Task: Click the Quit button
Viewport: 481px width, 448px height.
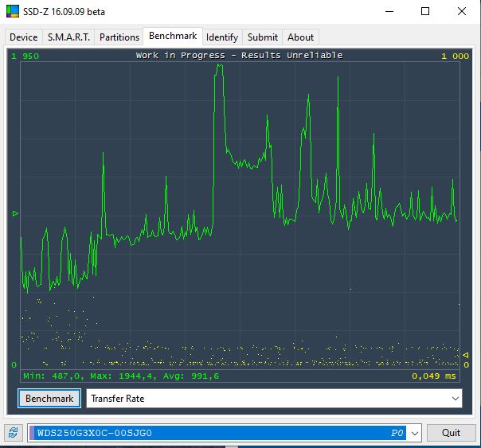Action: coord(451,433)
